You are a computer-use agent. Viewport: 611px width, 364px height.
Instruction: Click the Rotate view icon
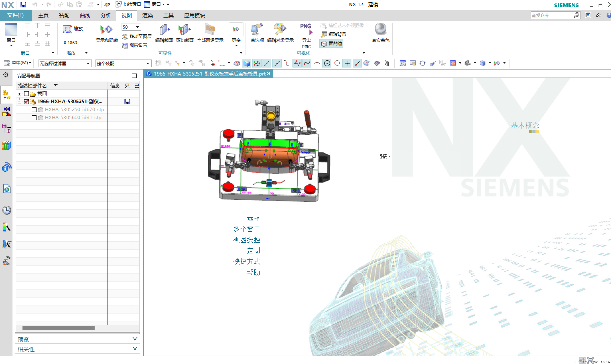(422, 63)
